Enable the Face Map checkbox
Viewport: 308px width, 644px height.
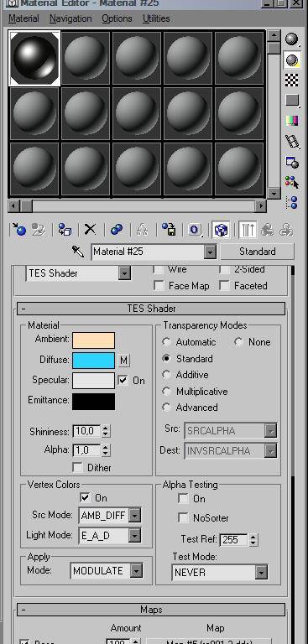click(159, 285)
